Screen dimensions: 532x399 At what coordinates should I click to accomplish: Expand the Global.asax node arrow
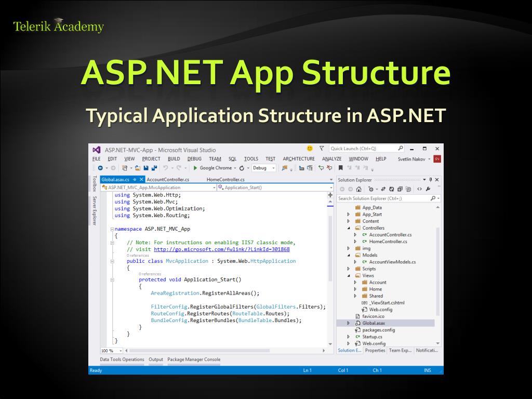click(348, 323)
